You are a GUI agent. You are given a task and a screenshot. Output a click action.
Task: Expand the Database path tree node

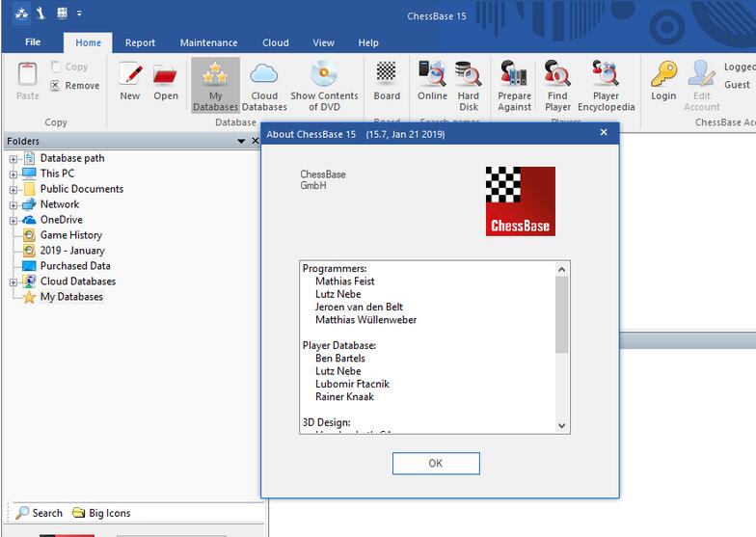point(13,159)
